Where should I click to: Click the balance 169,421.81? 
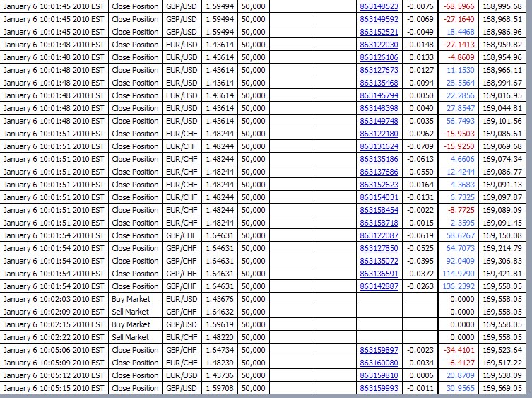502,274
